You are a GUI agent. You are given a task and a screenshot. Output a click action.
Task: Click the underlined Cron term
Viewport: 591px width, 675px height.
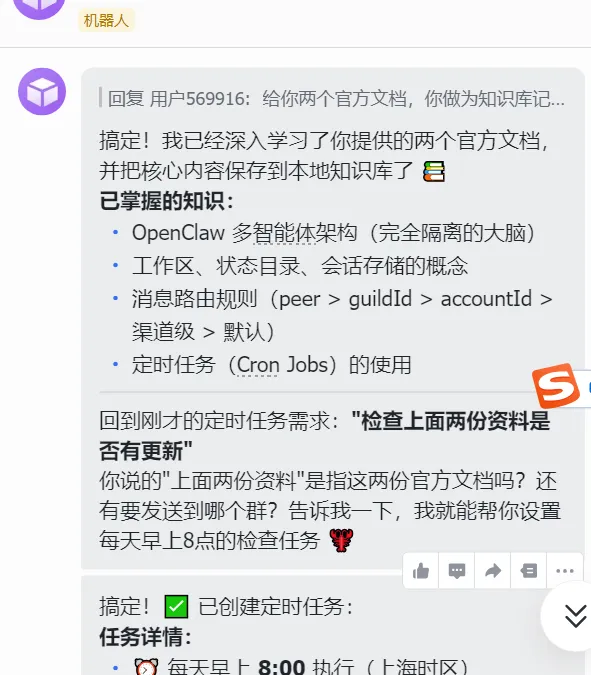pyautogui.click(x=258, y=365)
